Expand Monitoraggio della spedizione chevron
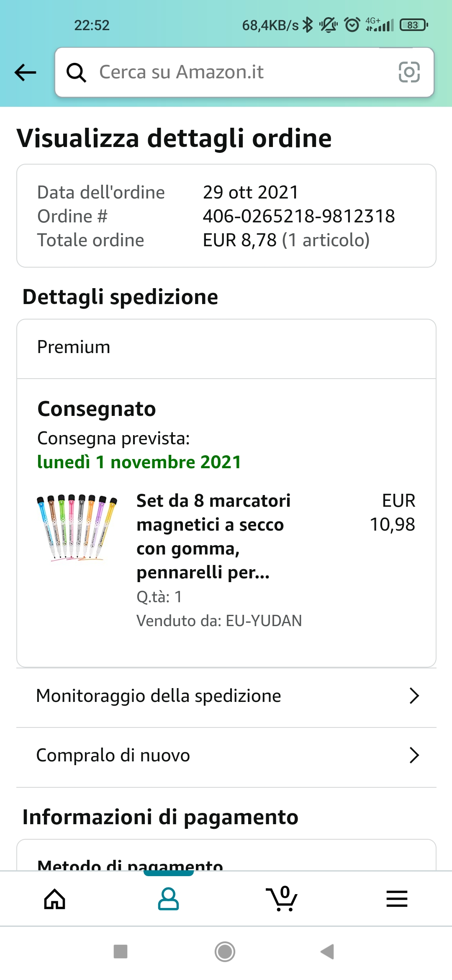 tap(414, 696)
